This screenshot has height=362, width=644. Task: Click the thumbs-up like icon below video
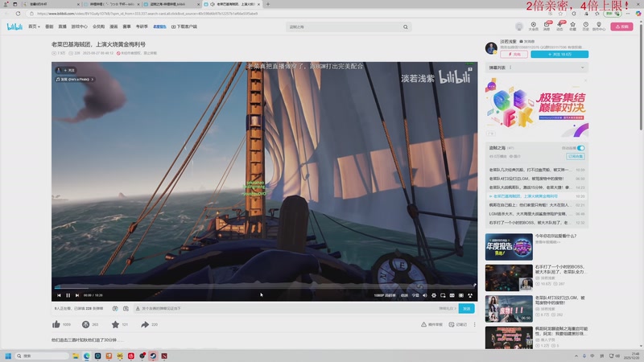tap(56, 324)
